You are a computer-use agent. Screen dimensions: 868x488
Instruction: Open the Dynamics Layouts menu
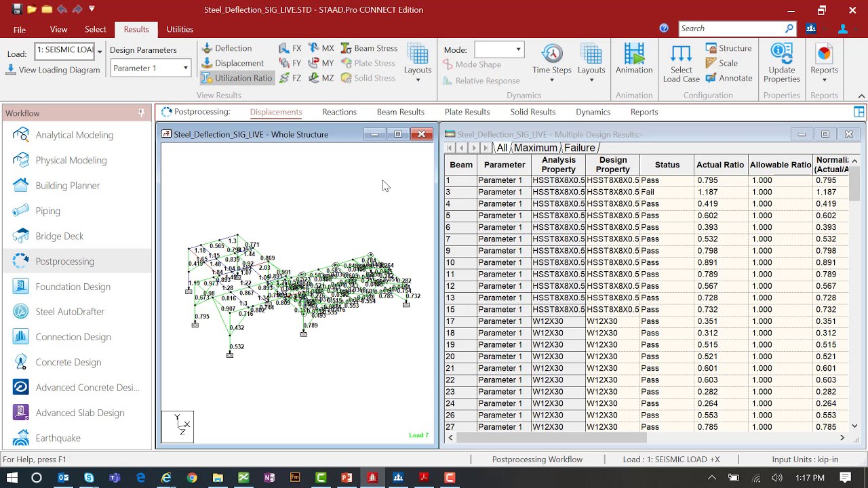point(591,63)
